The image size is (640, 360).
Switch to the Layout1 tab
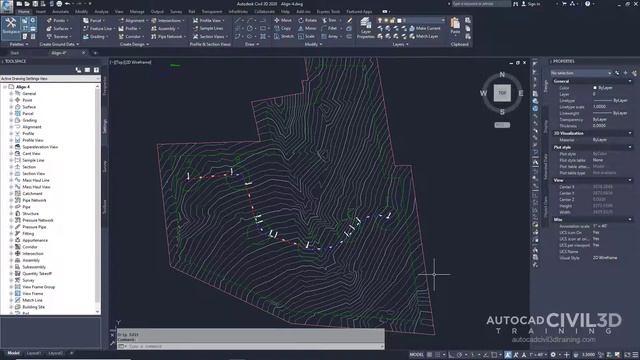pos(33,353)
